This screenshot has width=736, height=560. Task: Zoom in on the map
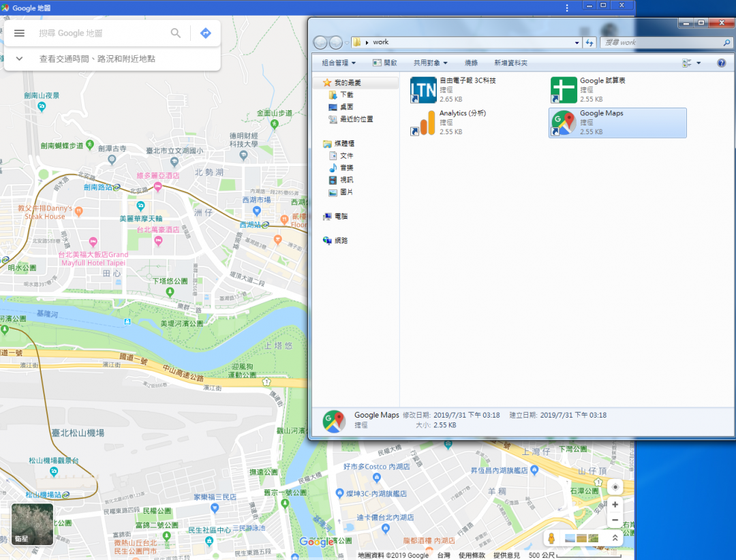[615, 505]
